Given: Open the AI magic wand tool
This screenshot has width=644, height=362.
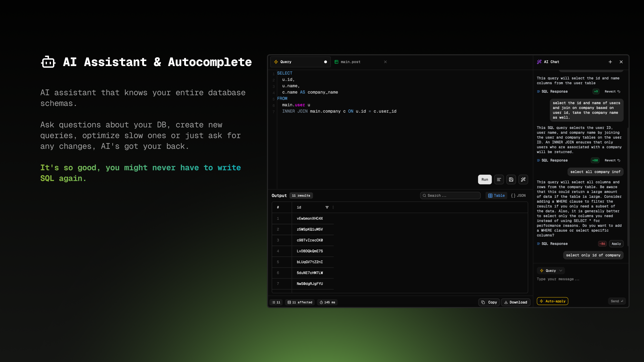Looking at the screenshot, I should click(523, 179).
